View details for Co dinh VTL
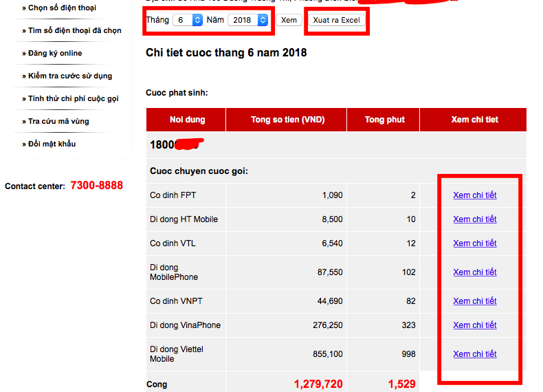 pyautogui.click(x=475, y=243)
